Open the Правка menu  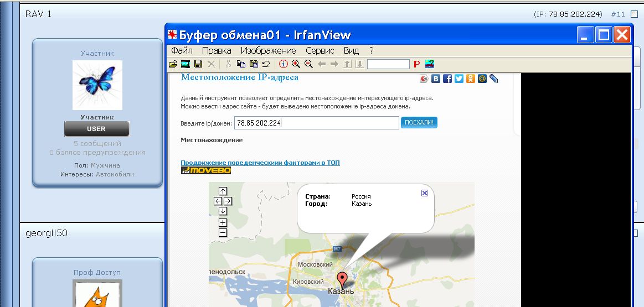[217, 50]
